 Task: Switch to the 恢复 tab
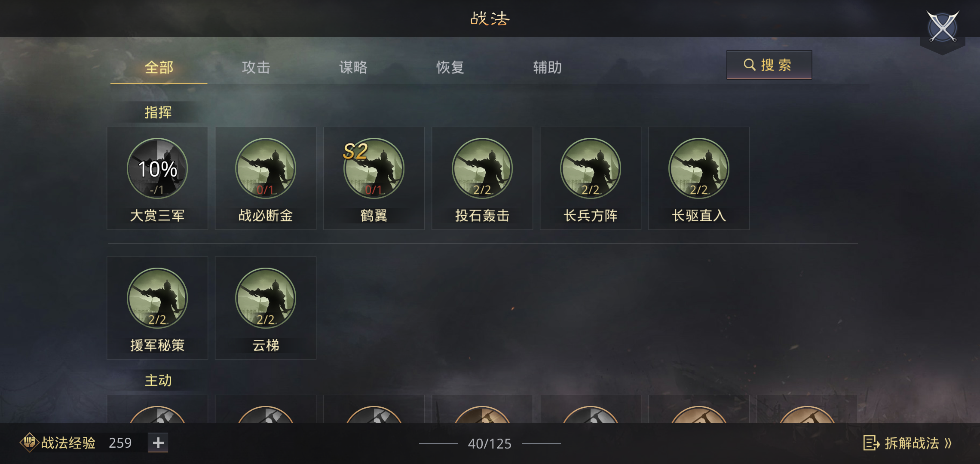450,67
